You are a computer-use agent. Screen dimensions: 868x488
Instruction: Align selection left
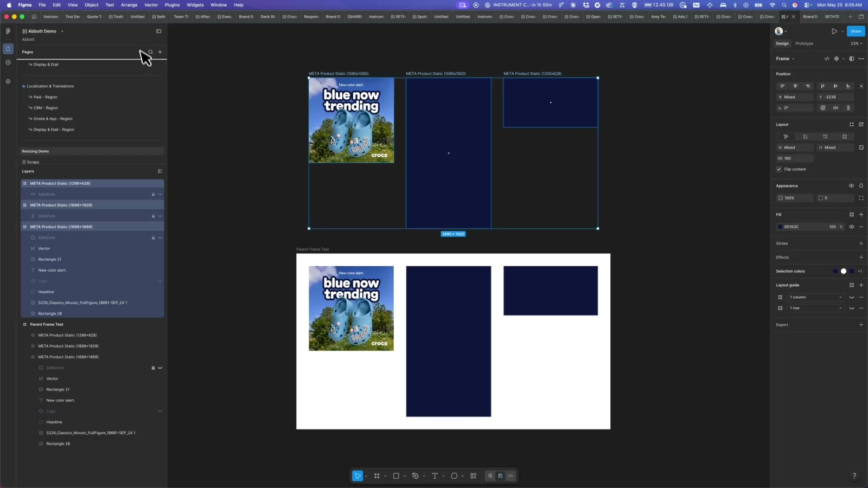click(x=782, y=86)
